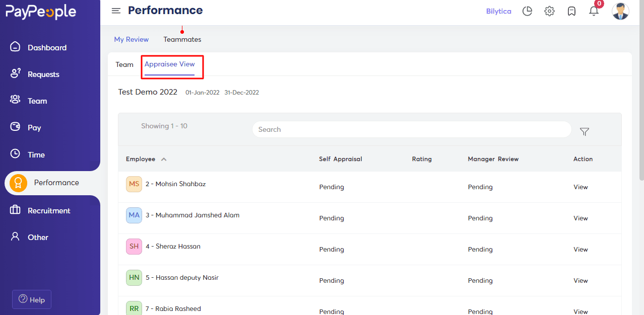
Task: View Rabia Rasheed's appraisal
Action: (x=581, y=311)
